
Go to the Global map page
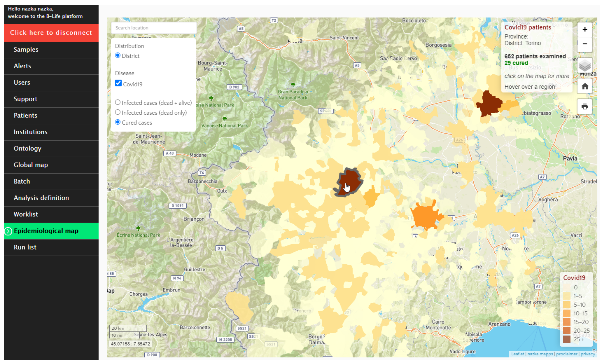point(31,165)
